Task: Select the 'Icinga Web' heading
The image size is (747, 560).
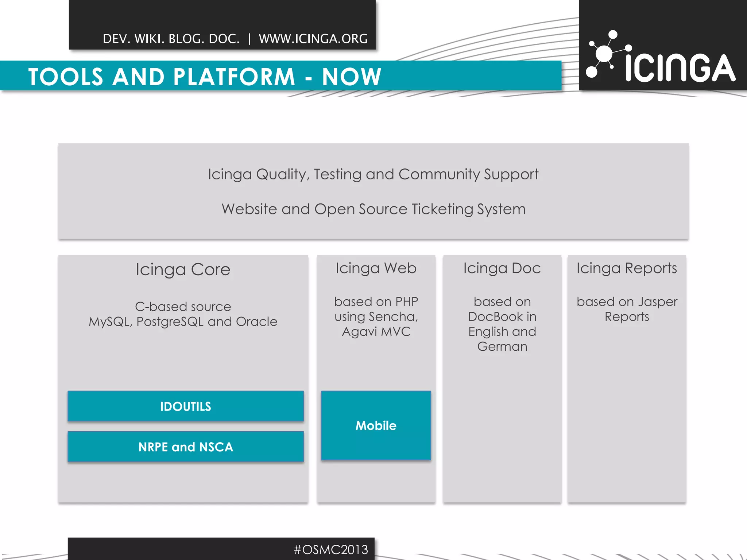Action: tap(376, 268)
